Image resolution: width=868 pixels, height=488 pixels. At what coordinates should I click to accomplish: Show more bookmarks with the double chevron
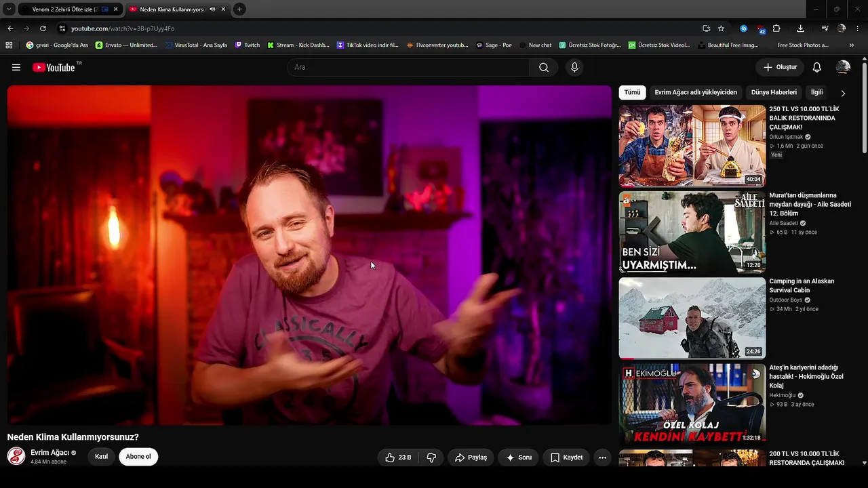(852, 45)
